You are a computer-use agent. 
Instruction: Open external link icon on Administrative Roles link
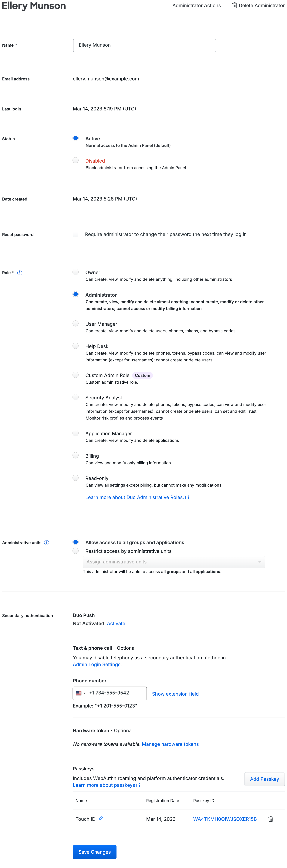point(187,497)
